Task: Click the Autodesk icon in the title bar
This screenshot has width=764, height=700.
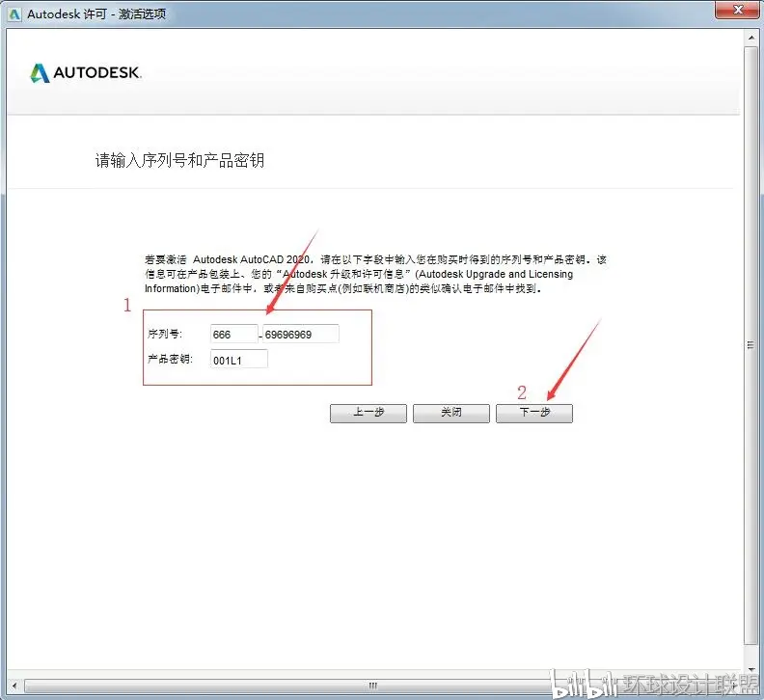Action: [x=14, y=14]
